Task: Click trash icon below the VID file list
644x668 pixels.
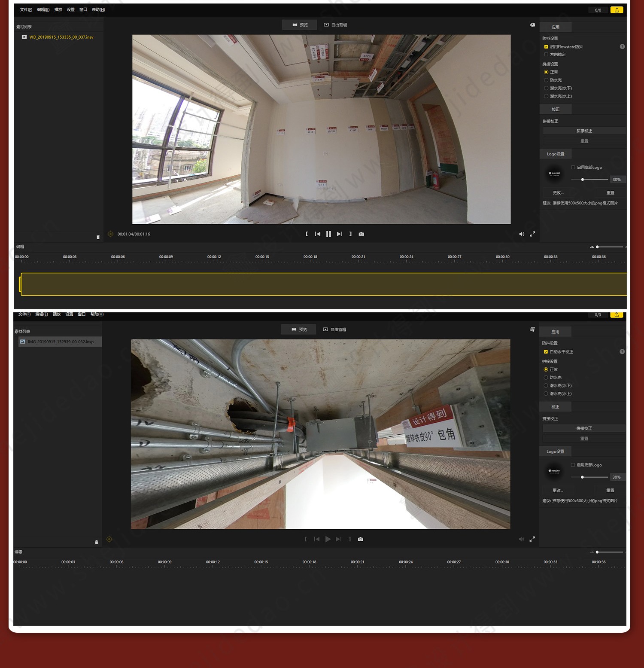Action: point(98,237)
